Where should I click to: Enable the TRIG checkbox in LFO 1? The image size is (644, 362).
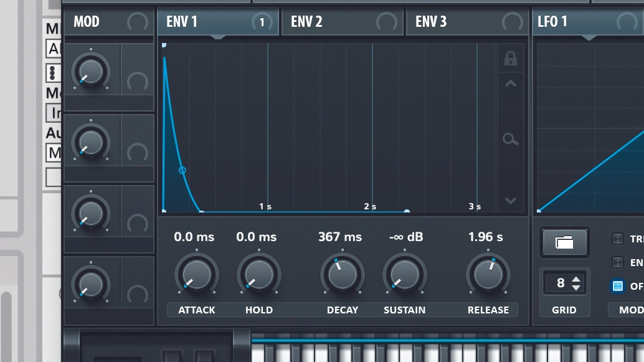(x=618, y=239)
